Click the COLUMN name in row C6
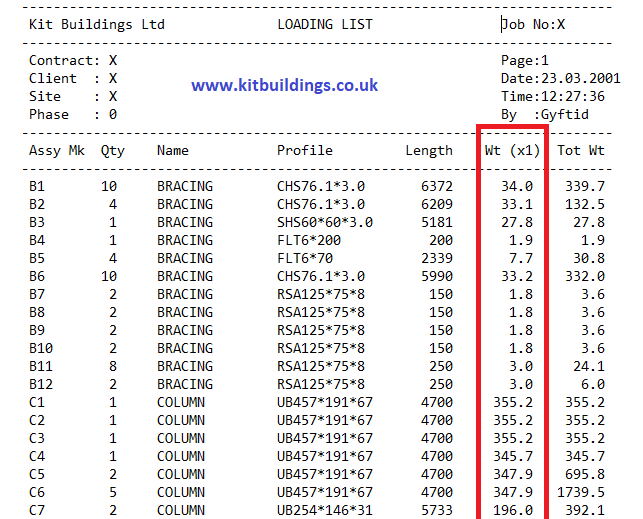 [x=181, y=492]
